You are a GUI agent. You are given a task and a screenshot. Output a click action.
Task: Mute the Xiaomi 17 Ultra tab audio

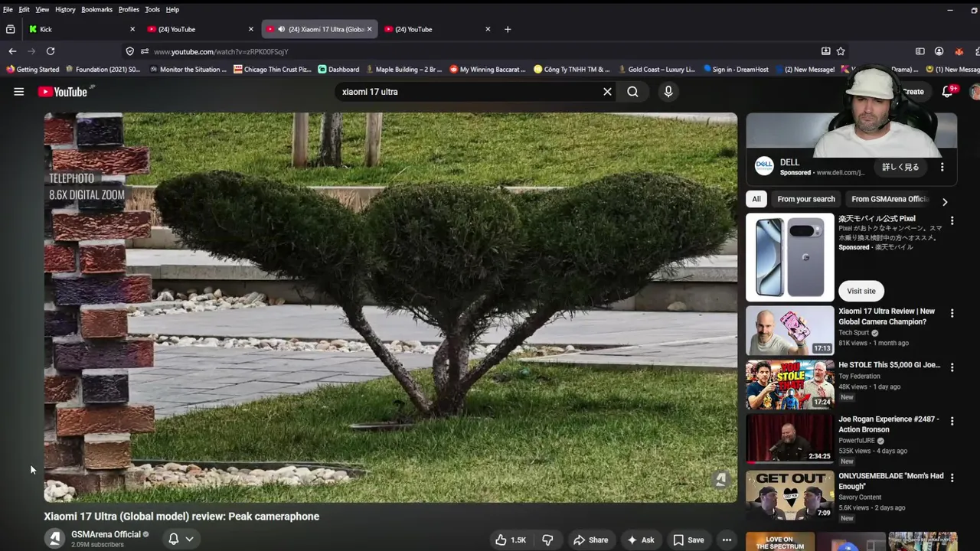click(281, 29)
